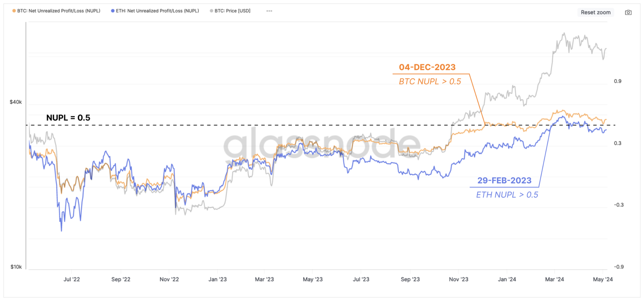The width and height of the screenshot is (644, 301).
Task: Click the NUPL = 0.5 threshold label
Action: (x=68, y=118)
